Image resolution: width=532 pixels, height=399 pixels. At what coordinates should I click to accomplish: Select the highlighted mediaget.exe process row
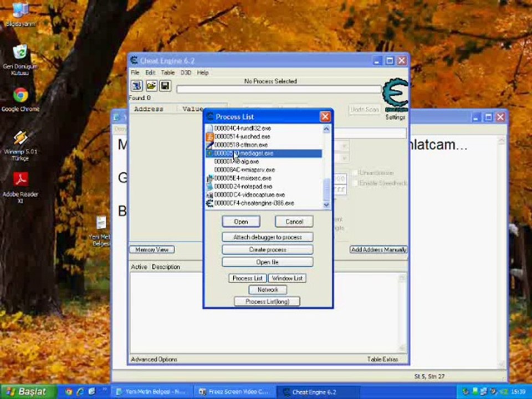(263, 154)
